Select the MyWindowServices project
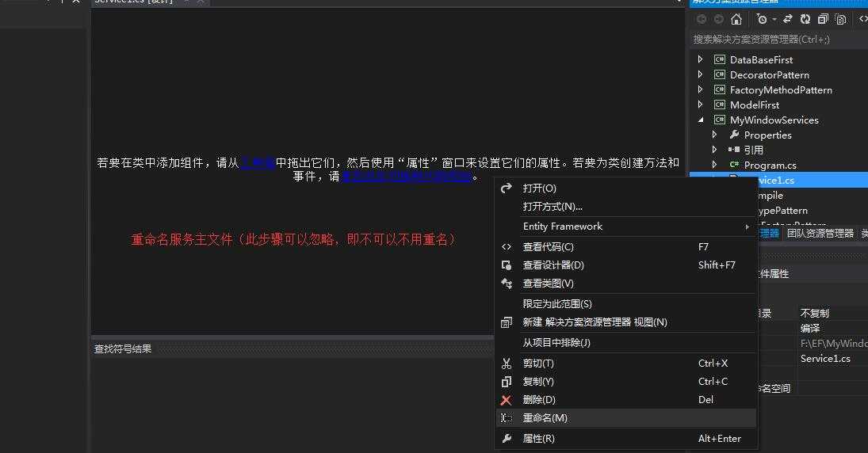This screenshot has height=453, width=868. coord(774,120)
